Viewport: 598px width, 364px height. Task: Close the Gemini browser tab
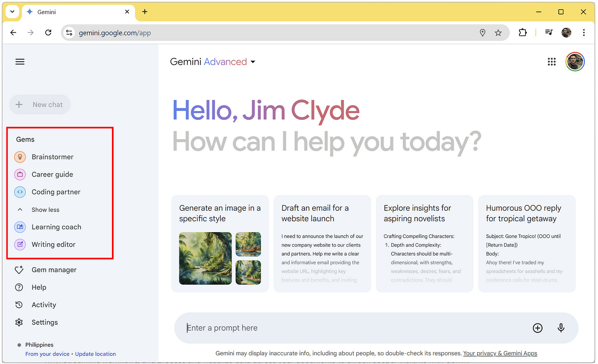pos(127,12)
